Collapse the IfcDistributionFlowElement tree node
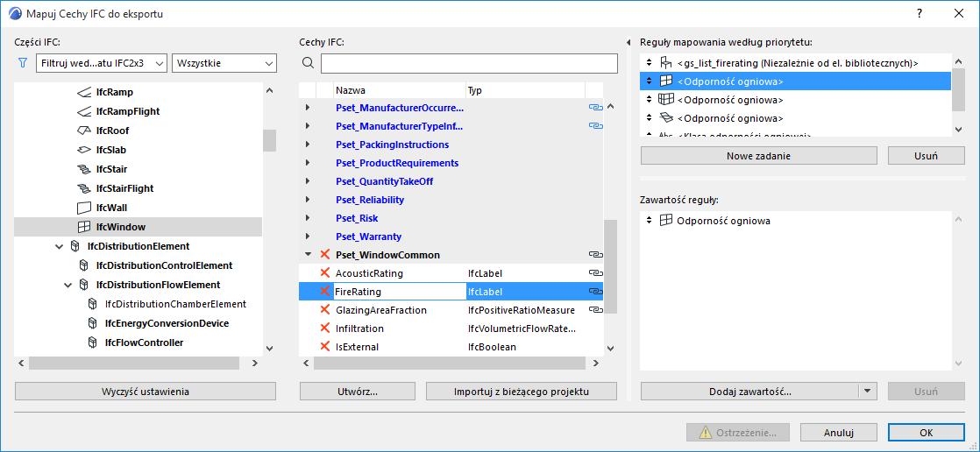 [x=68, y=285]
